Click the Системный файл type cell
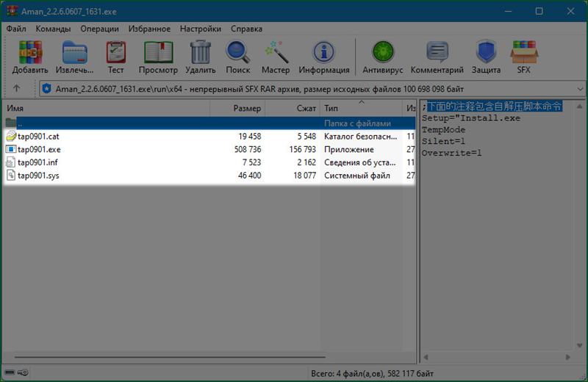This screenshot has height=382, width=588. 357,176
